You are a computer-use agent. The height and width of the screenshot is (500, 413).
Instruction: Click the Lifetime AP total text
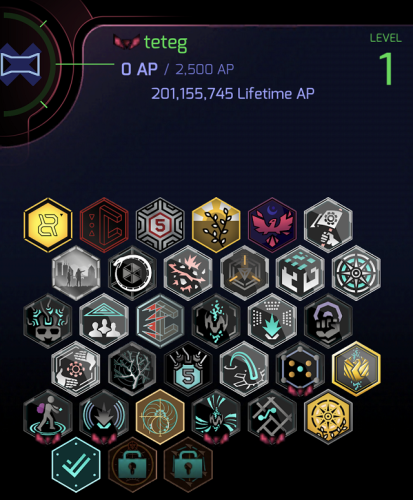click(233, 94)
